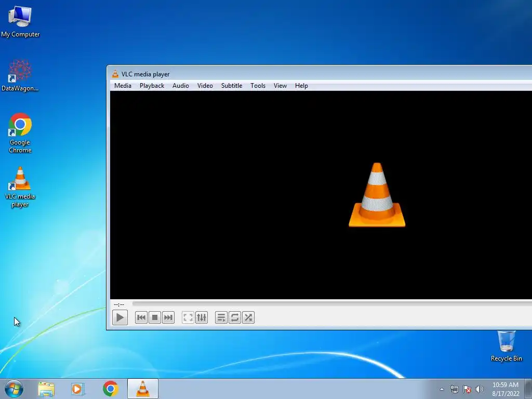Click VLC taskbar button
Image resolution: width=532 pixels, height=399 pixels.
(x=143, y=389)
